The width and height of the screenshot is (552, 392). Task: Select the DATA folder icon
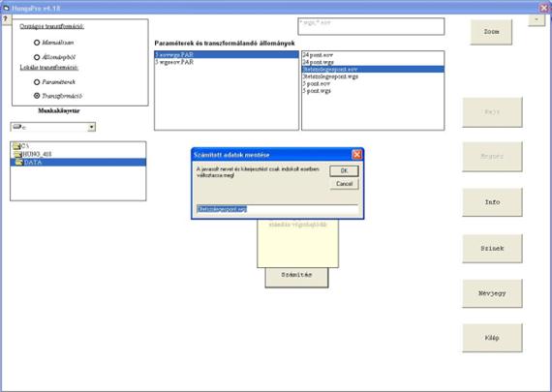point(18,163)
